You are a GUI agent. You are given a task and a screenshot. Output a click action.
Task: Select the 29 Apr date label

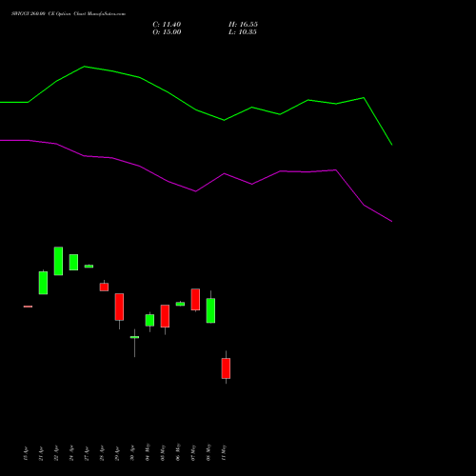click(x=117, y=453)
